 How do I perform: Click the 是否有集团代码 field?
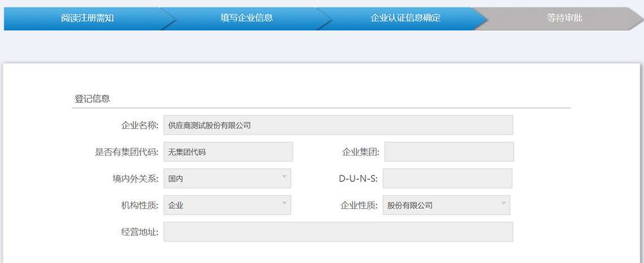tap(228, 152)
